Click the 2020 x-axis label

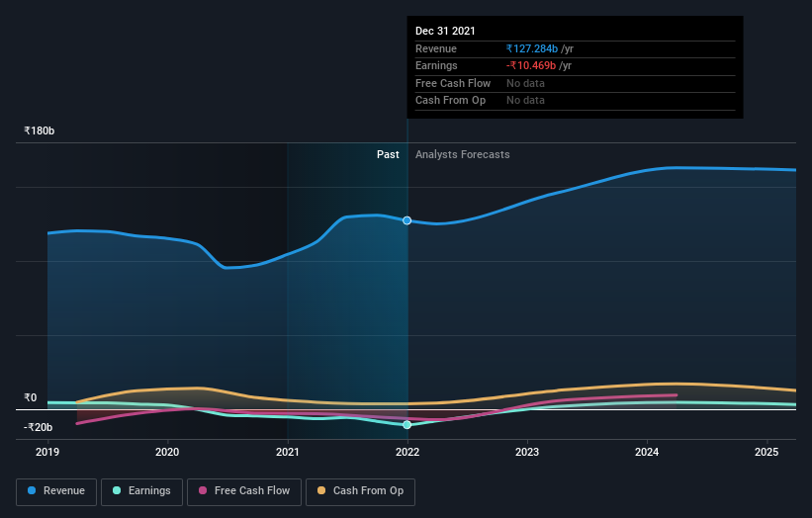167,452
